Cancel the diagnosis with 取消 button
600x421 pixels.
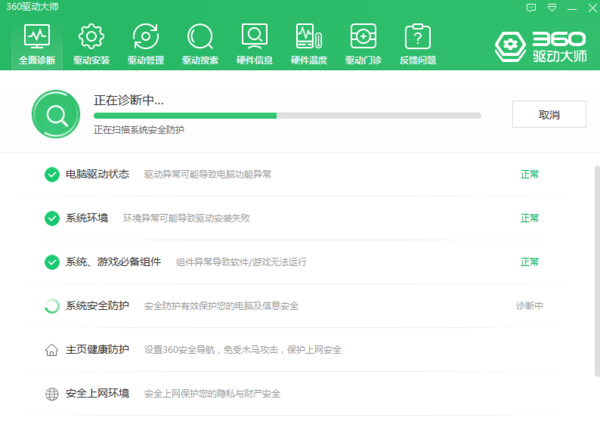pos(549,115)
